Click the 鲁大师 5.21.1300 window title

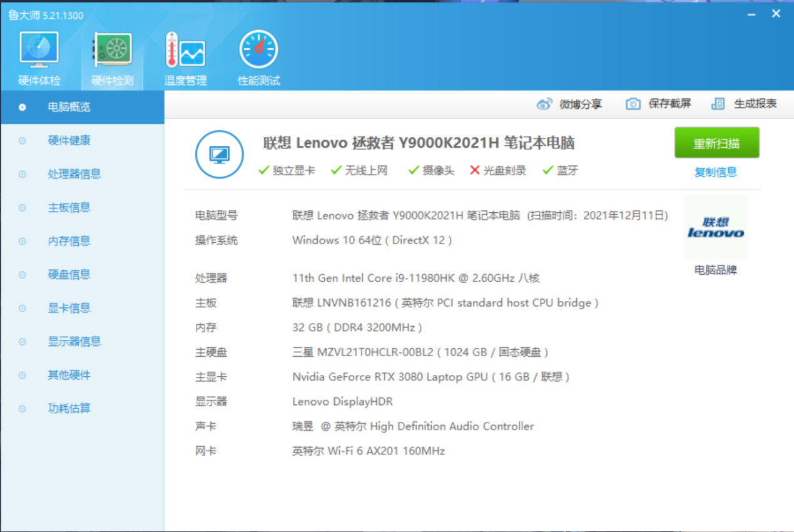click(x=45, y=15)
